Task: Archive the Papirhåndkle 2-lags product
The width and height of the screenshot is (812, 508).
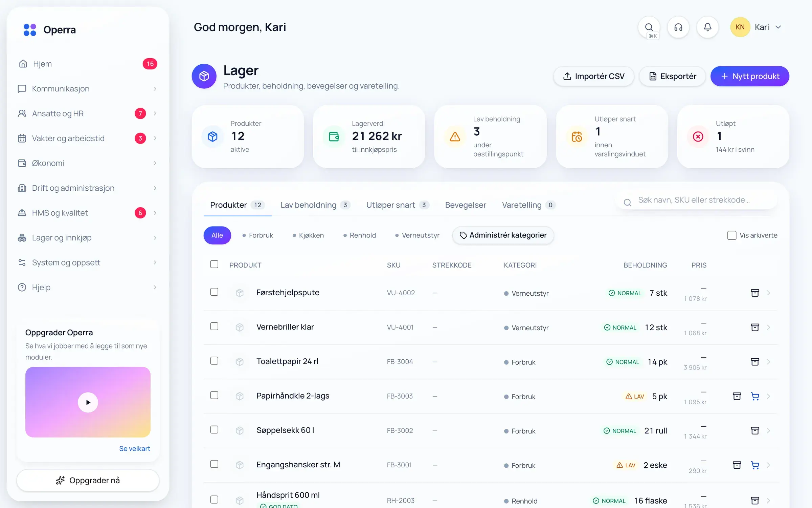Action: 737,396
